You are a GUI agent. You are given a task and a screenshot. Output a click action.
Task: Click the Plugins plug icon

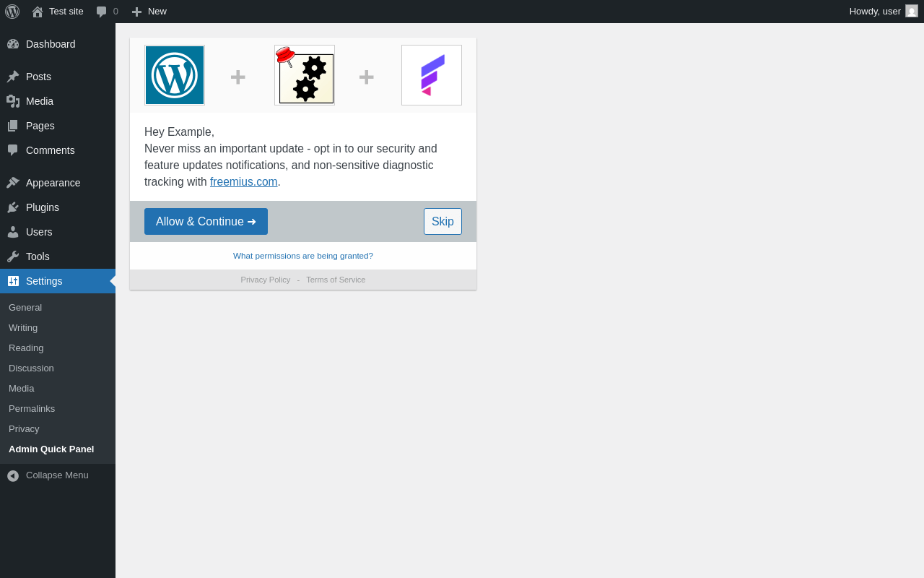13,207
